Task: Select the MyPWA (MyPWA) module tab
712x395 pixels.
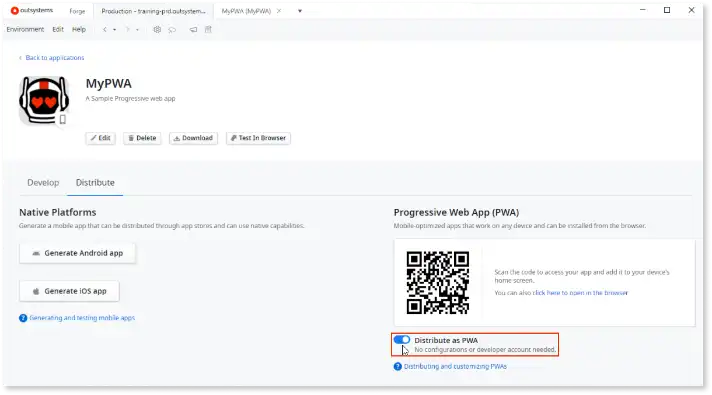Action: coord(246,11)
